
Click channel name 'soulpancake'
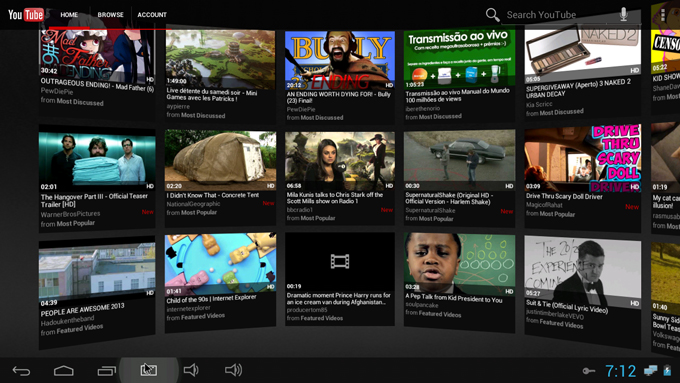[x=422, y=305]
